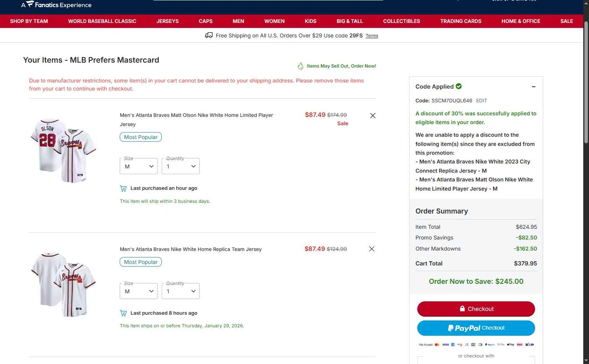Click ships before January 29, 2026 note
This screenshot has width=589, height=364.
coord(182,326)
